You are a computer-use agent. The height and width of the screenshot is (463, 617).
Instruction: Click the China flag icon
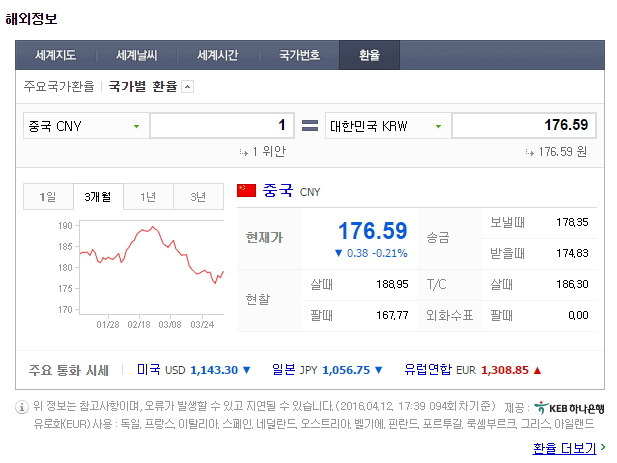[x=246, y=190]
